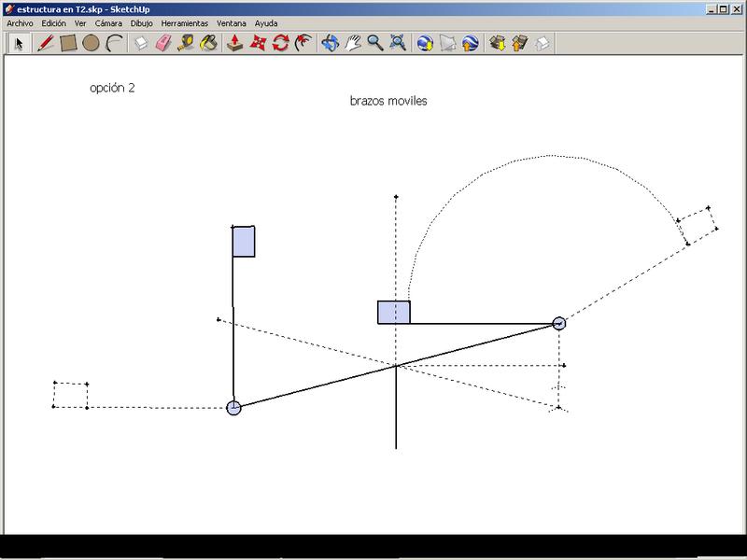The width and height of the screenshot is (747, 560).
Task: Click the 'brazos moviles' text label
Action: pyautogui.click(x=388, y=101)
